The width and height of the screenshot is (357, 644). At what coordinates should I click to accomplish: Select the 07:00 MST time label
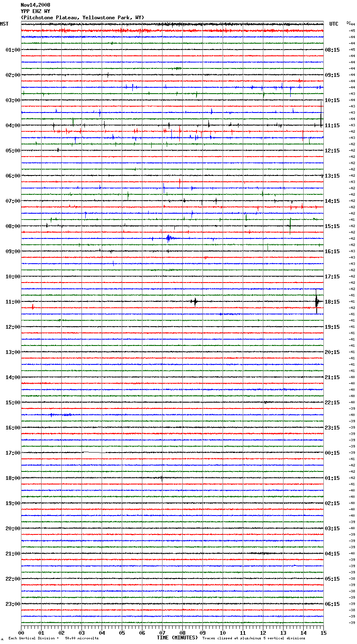coord(13,201)
